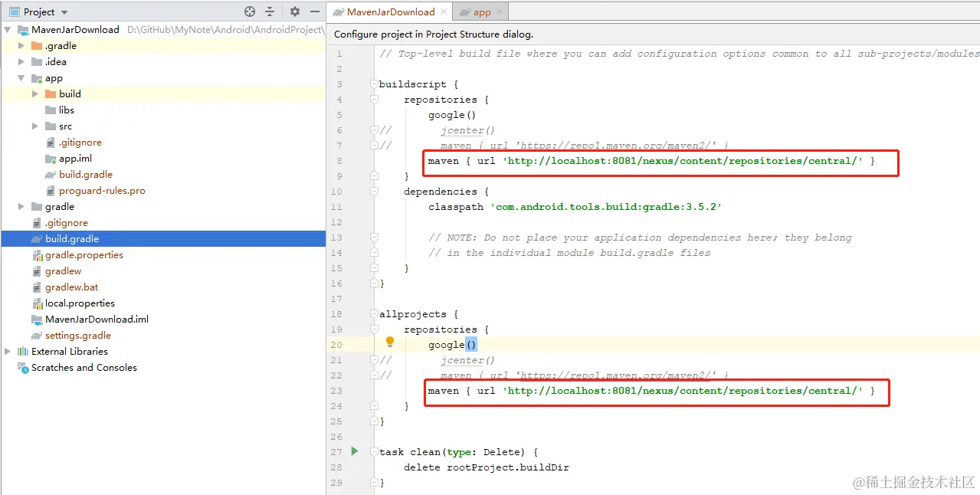Select MavenJarDownload.iml file
Viewport: 980px width, 495px height.
(97, 320)
